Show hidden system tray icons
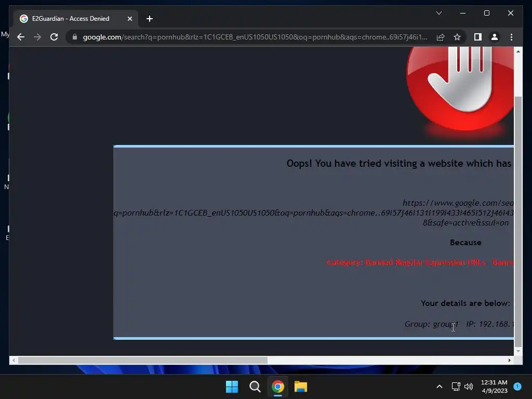The width and height of the screenshot is (532, 399). coord(440,387)
